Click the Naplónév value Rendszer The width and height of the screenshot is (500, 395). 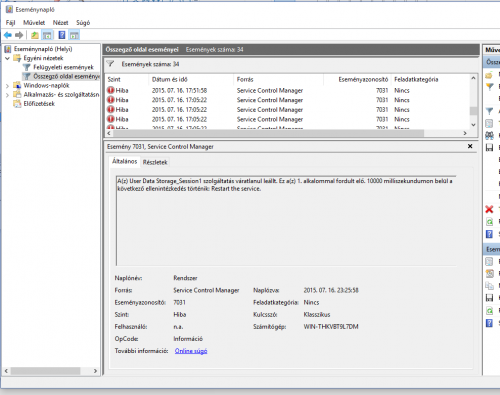185,278
